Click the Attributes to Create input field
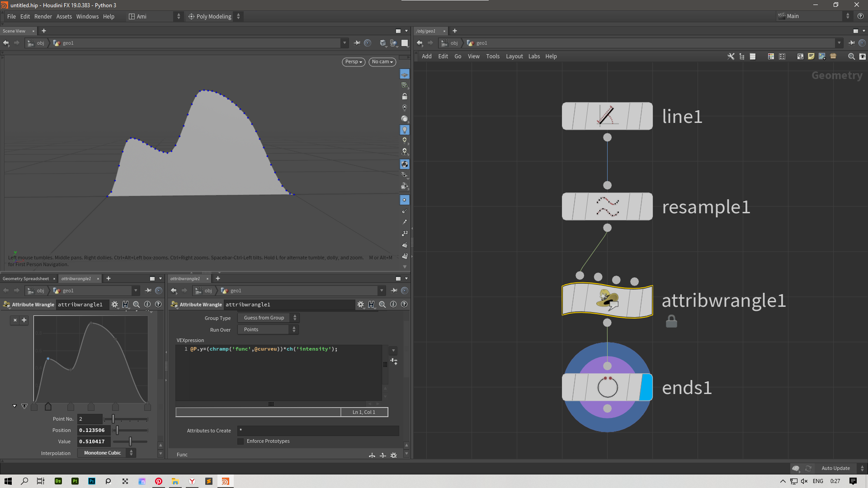This screenshot has width=868, height=488. [318, 431]
